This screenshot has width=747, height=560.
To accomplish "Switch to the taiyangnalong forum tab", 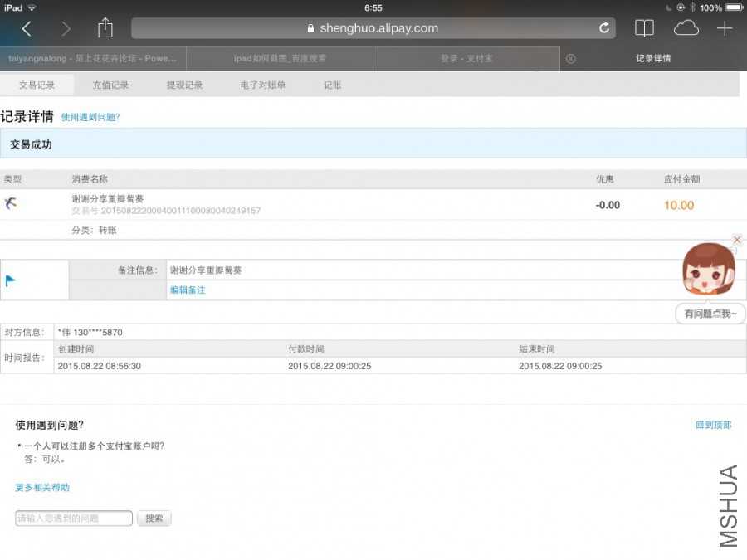I will click(x=93, y=59).
